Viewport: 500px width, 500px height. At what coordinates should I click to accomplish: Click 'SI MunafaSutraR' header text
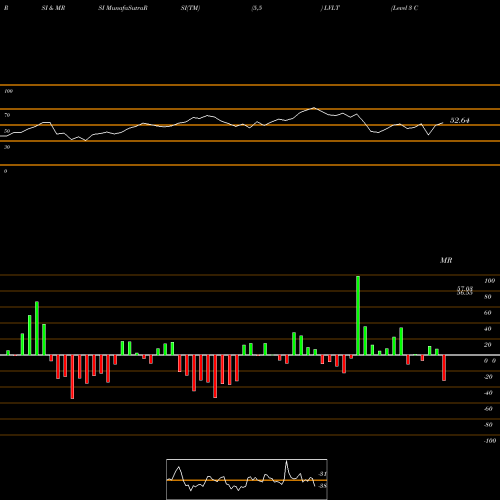(123, 8)
